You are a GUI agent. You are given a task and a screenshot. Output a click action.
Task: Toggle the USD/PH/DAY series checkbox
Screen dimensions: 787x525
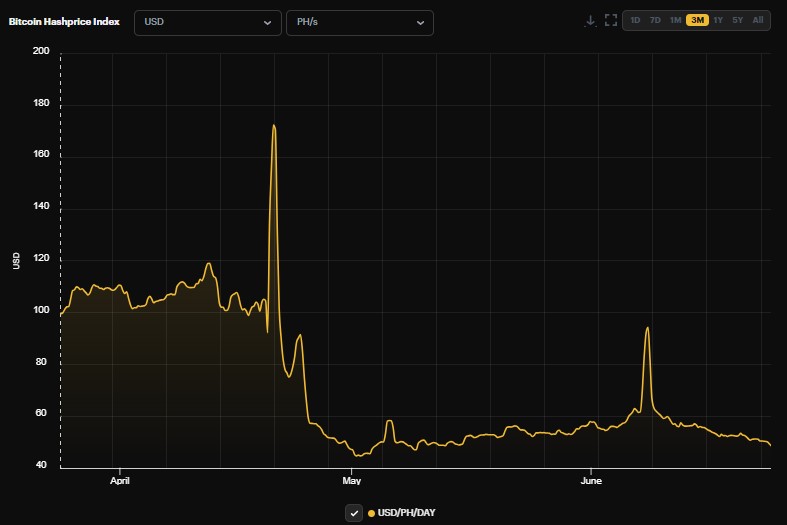coord(354,513)
